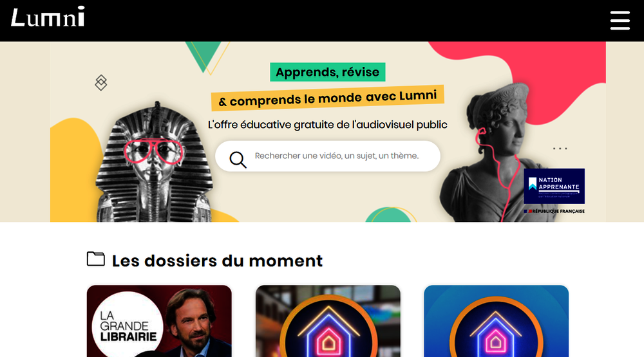
Task: Open the Nation Apprenante badge
Action: click(x=554, y=186)
